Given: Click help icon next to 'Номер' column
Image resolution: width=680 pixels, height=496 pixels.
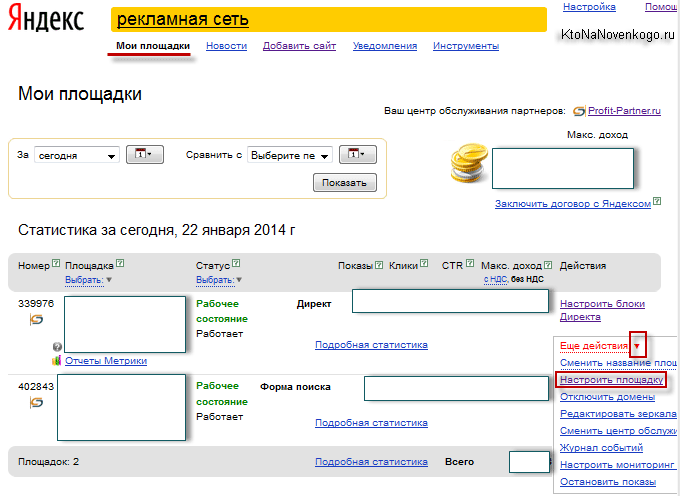Looking at the screenshot, I should tap(56, 263).
